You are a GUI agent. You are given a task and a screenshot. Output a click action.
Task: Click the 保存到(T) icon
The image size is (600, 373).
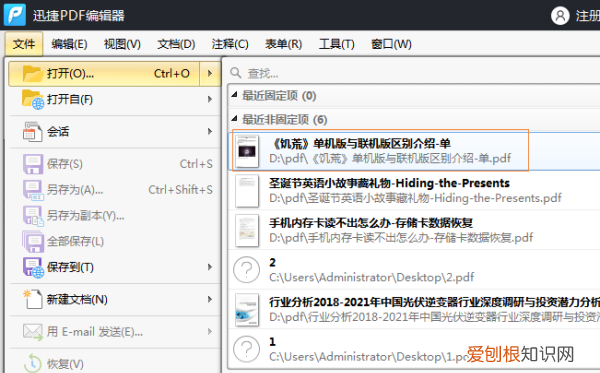point(33,267)
